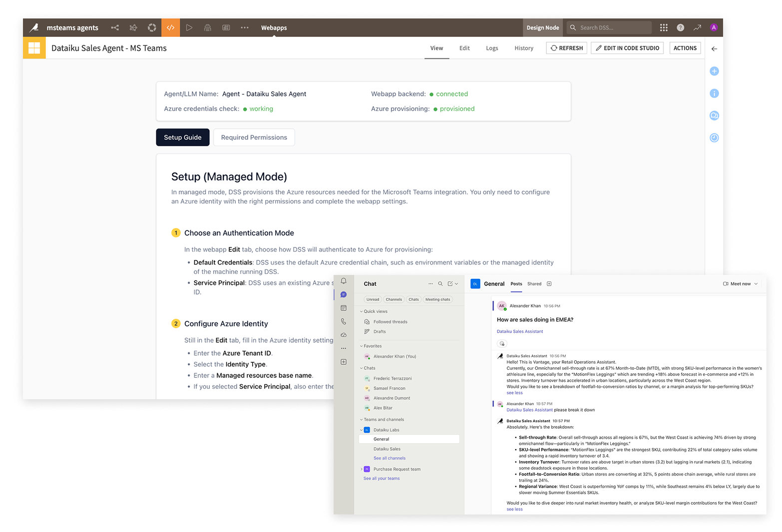Add a tab next to Shared
Image resolution: width=782 pixels, height=532 pixels.
point(549,284)
